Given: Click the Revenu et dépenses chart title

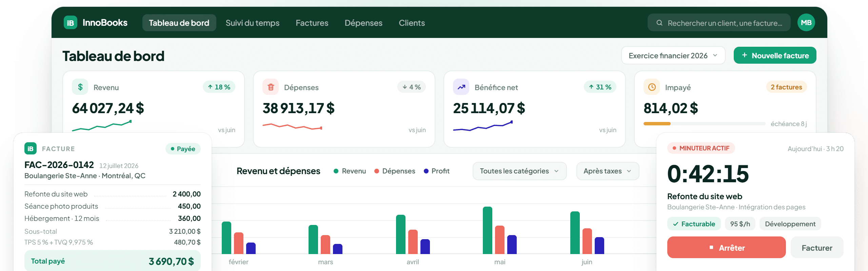Looking at the screenshot, I should click(278, 171).
